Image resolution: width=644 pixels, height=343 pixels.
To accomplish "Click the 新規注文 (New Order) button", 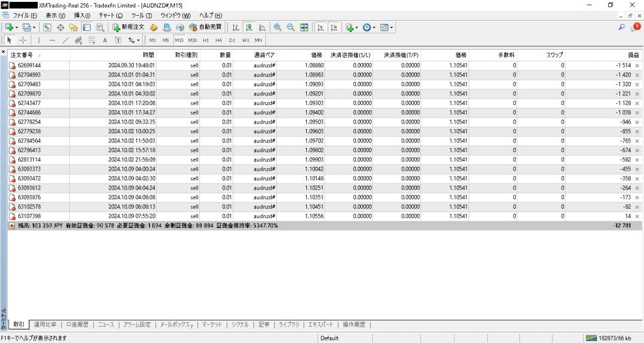I will coord(128,27).
